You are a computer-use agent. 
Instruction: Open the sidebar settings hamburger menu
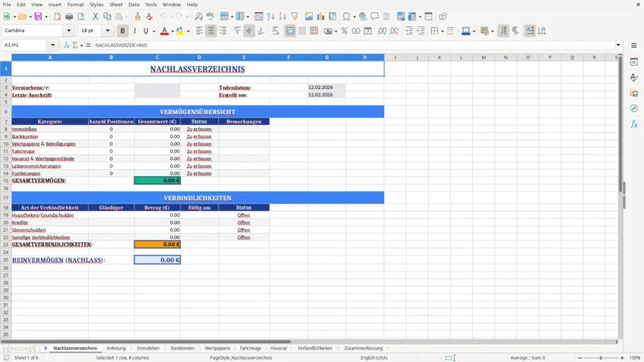click(x=634, y=45)
